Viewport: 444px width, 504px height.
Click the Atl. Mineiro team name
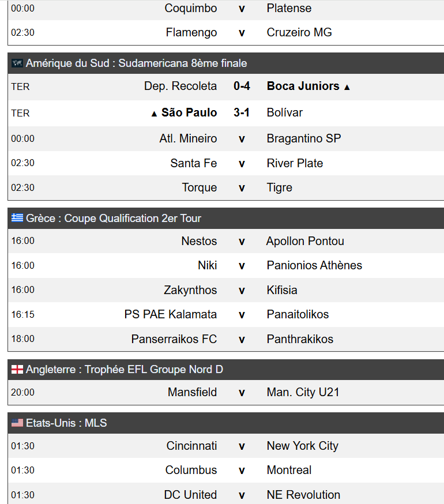coord(188,138)
